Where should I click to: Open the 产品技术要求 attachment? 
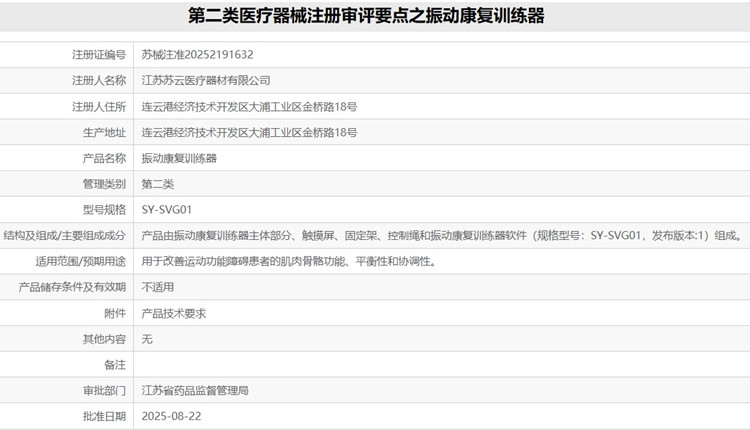(174, 313)
